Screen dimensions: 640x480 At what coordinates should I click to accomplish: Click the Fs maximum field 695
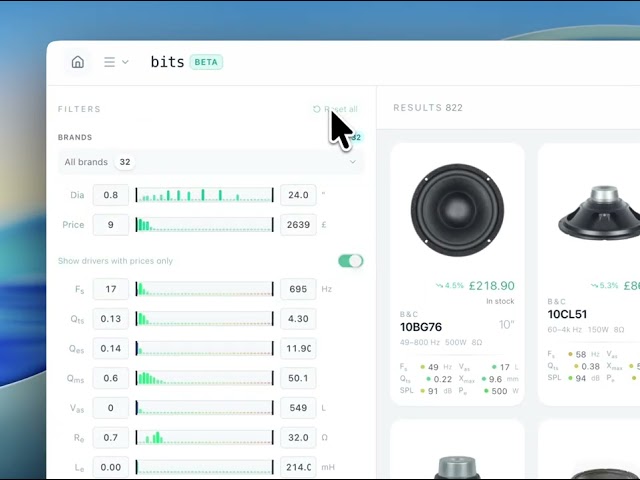(298, 289)
